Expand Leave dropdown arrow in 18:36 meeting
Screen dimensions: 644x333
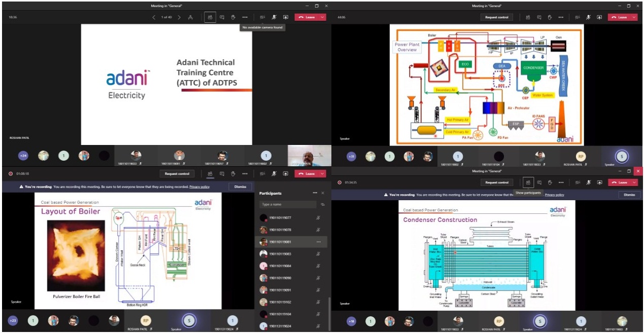(322, 17)
